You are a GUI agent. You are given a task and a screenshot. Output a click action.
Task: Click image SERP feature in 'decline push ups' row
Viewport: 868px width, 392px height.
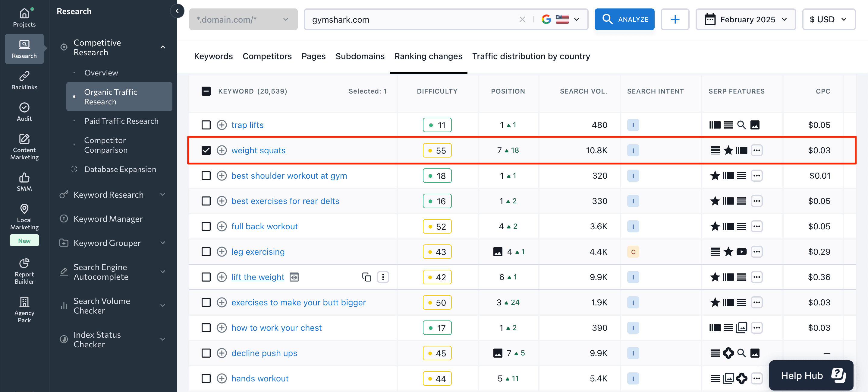pos(755,353)
